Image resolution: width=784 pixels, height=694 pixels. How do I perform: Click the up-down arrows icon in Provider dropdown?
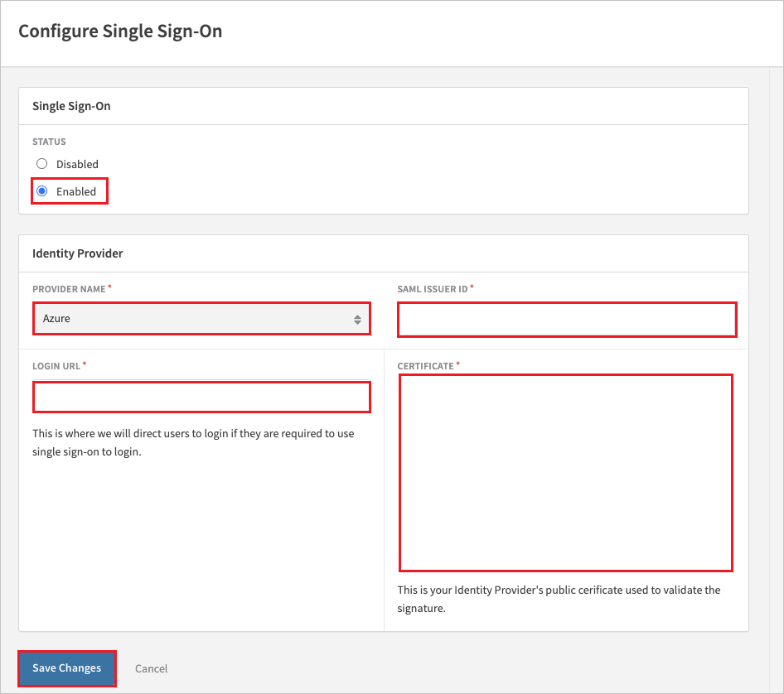pyautogui.click(x=357, y=320)
